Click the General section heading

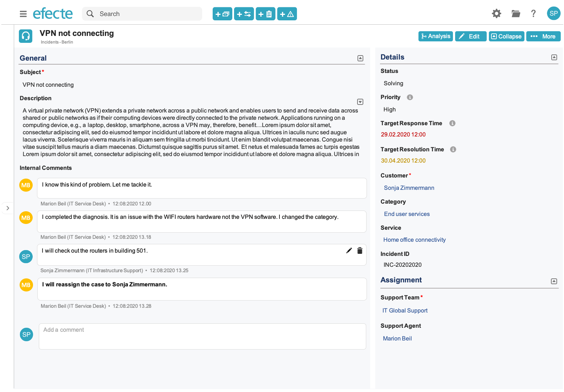point(33,58)
